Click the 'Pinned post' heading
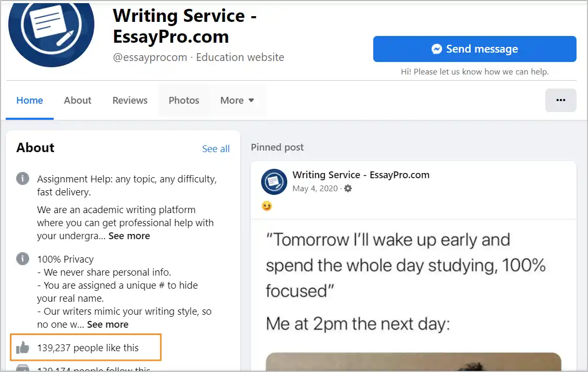The width and height of the screenshot is (588, 372). [277, 147]
